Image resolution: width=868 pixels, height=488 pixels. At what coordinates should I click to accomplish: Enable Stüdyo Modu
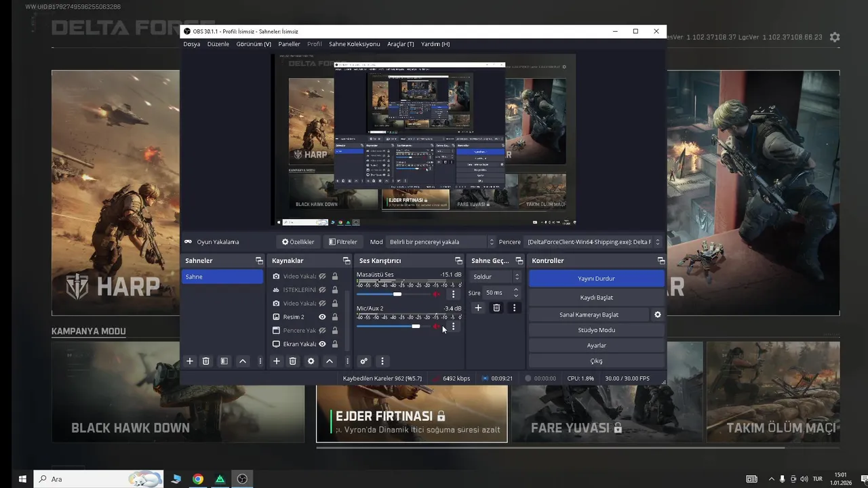(596, 330)
